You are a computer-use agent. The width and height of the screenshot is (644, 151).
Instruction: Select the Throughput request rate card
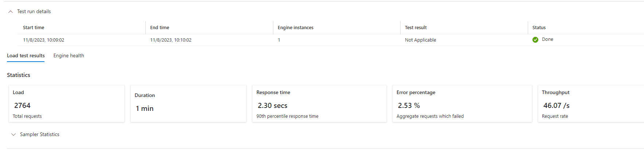[x=591, y=104]
